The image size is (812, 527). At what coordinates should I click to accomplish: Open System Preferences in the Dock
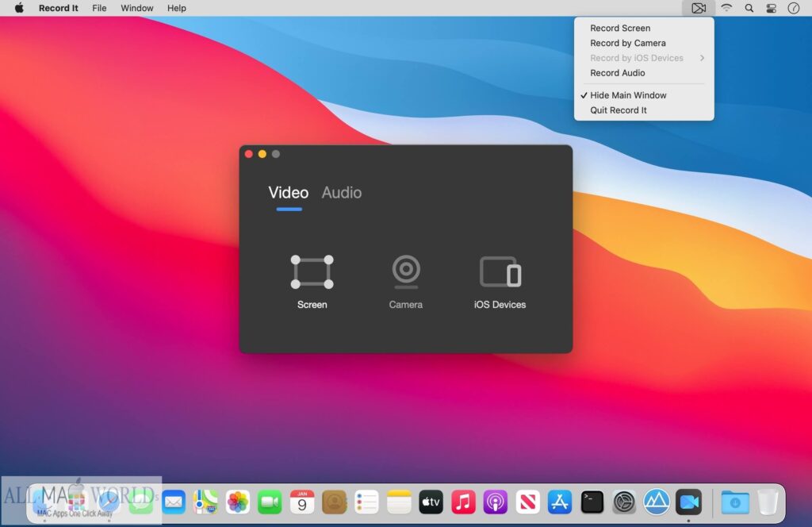click(x=624, y=502)
